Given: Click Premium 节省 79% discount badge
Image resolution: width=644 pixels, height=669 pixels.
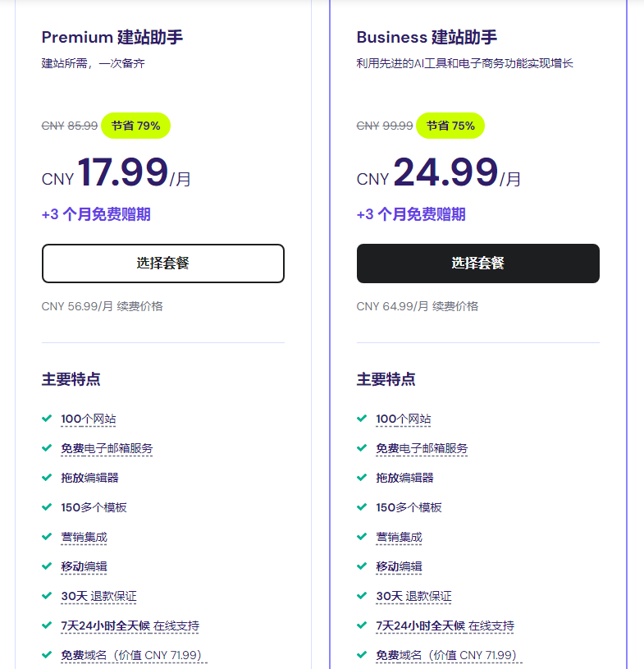Looking at the screenshot, I should [135, 126].
